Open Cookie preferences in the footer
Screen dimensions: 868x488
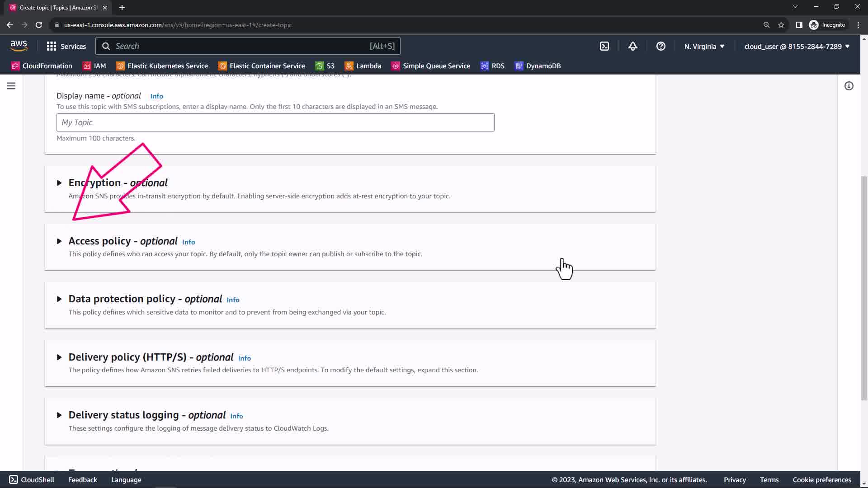coord(821,480)
